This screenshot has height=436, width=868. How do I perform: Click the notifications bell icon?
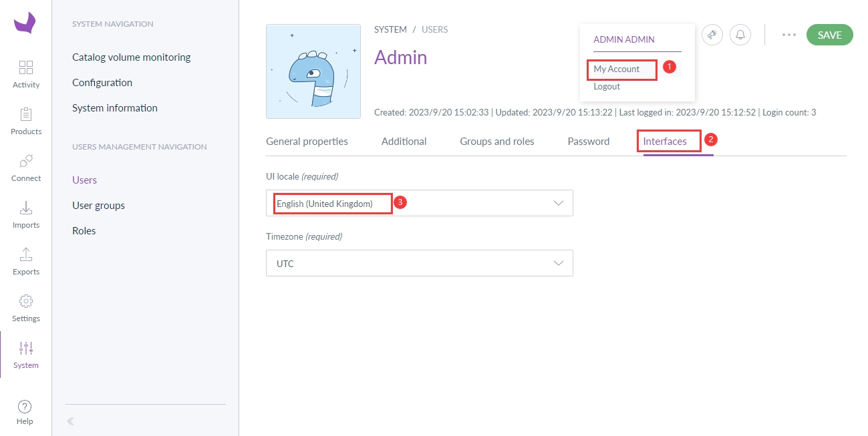[x=740, y=35]
